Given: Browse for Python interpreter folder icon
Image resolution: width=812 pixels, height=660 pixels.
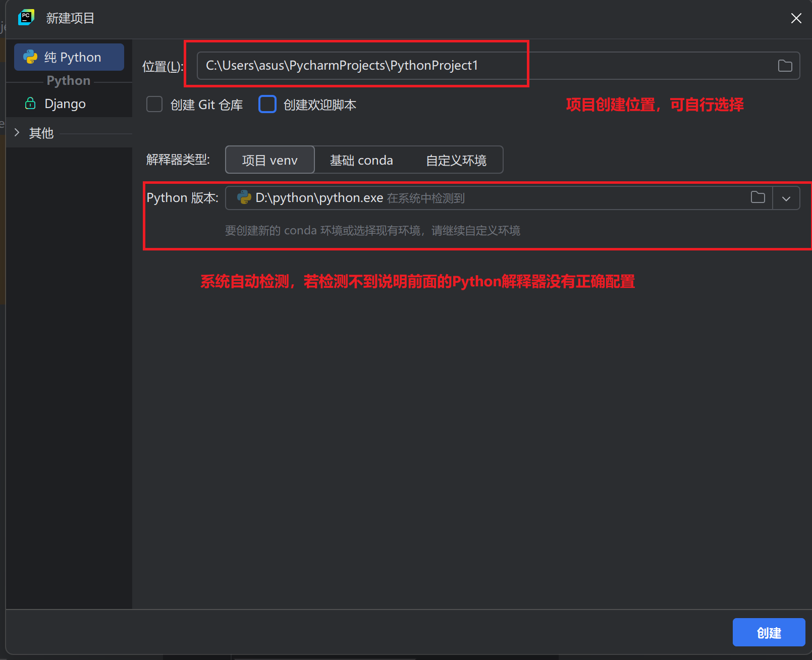Looking at the screenshot, I should 757,197.
